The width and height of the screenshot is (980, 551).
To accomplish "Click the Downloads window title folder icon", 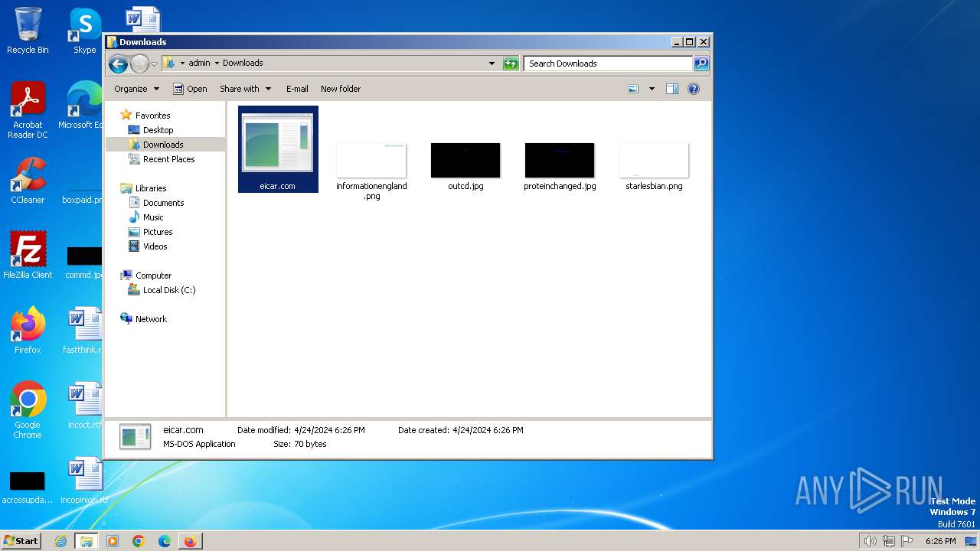I will 112,42.
